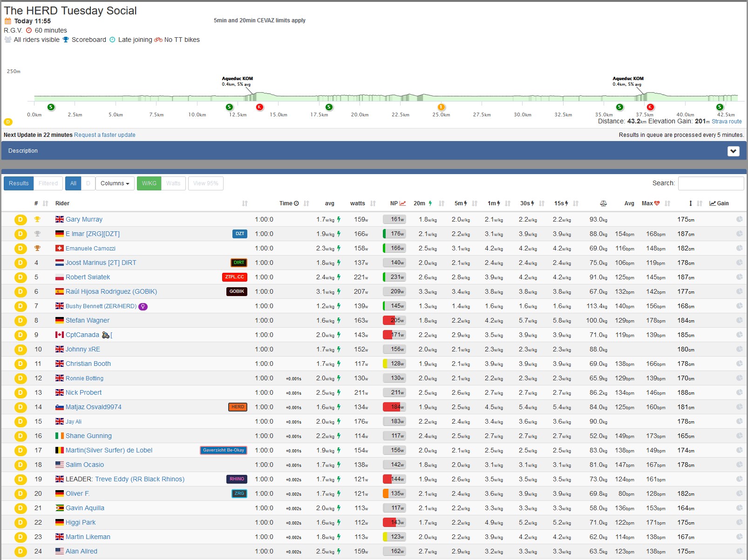The width and height of the screenshot is (748, 560).
Task: Click the red KOM marker near 15.0km
Action: [x=260, y=107]
